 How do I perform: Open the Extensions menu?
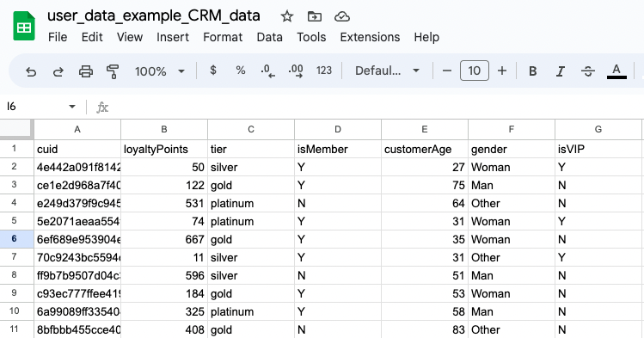coord(370,37)
